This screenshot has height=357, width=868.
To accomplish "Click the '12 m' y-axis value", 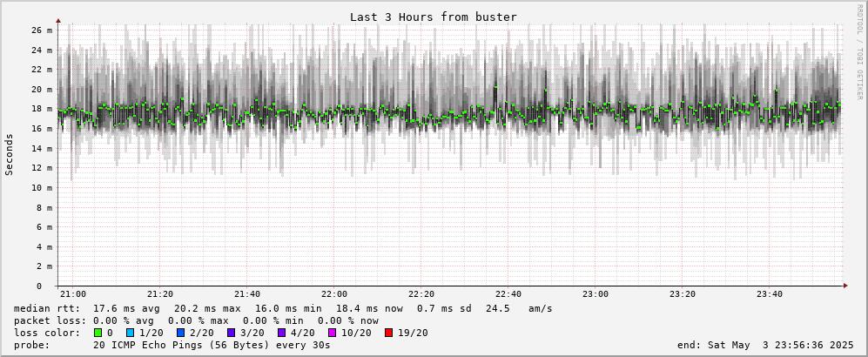I will click(x=41, y=168).
